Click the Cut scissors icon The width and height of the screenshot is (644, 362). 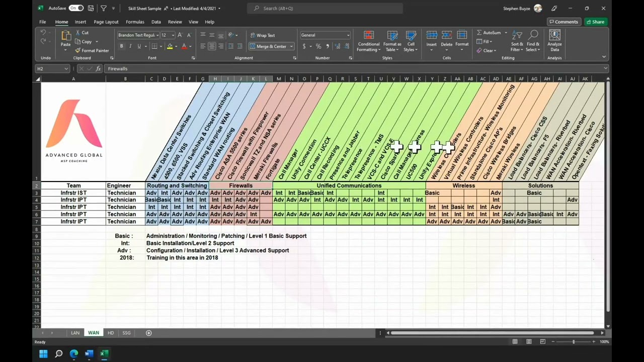(x=78, y=33)
